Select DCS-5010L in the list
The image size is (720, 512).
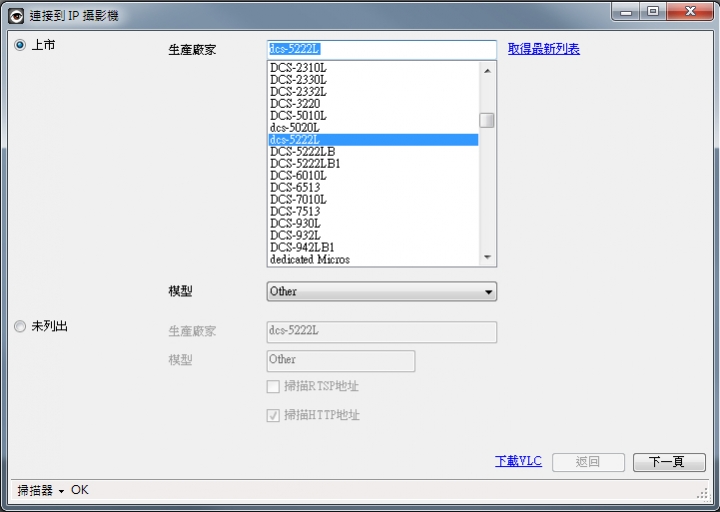click(373, 116)
